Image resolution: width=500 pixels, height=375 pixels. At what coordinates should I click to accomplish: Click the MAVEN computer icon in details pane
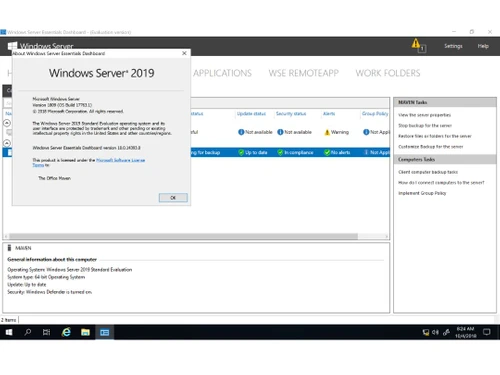9,248
